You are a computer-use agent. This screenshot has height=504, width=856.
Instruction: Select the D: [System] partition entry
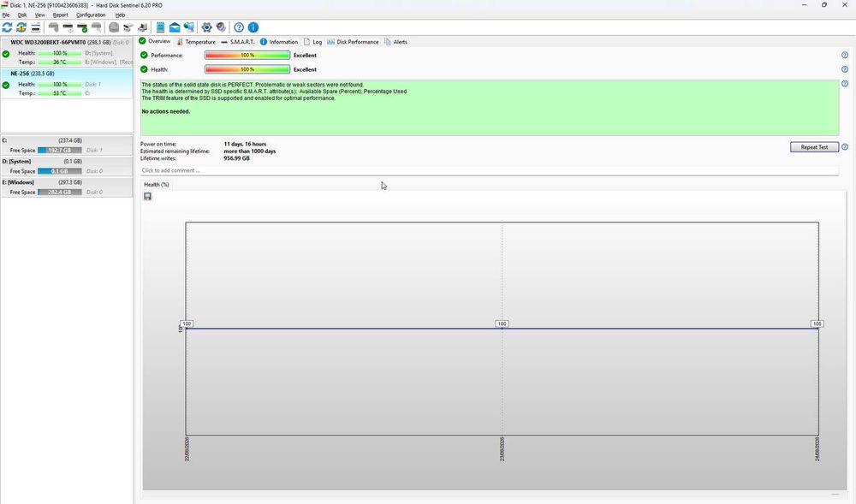[x=67, y=166]
